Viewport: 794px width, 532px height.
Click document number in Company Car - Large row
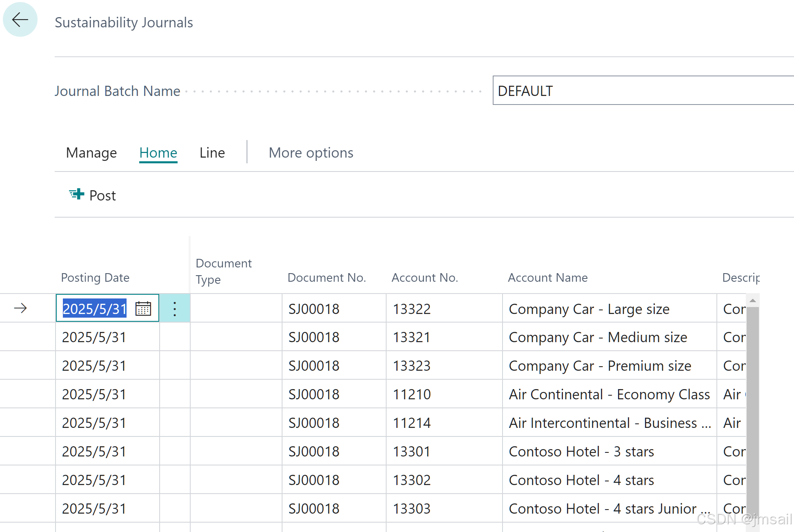314,309
